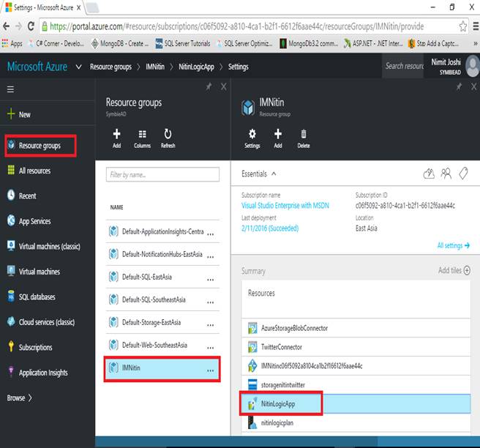Bookmark this page with the star icon
The height and width of the screenshot is (448, 480).
tap(462, 26)
